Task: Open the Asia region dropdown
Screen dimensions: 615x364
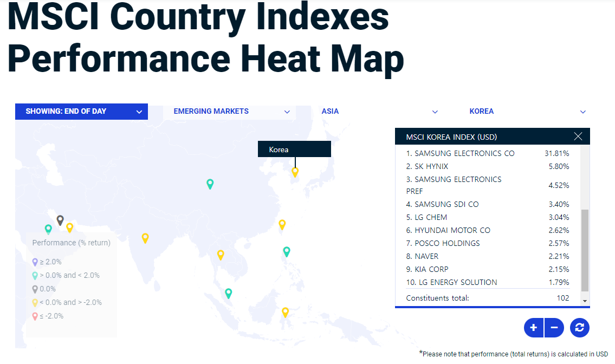Action: [x=379, y=112]
